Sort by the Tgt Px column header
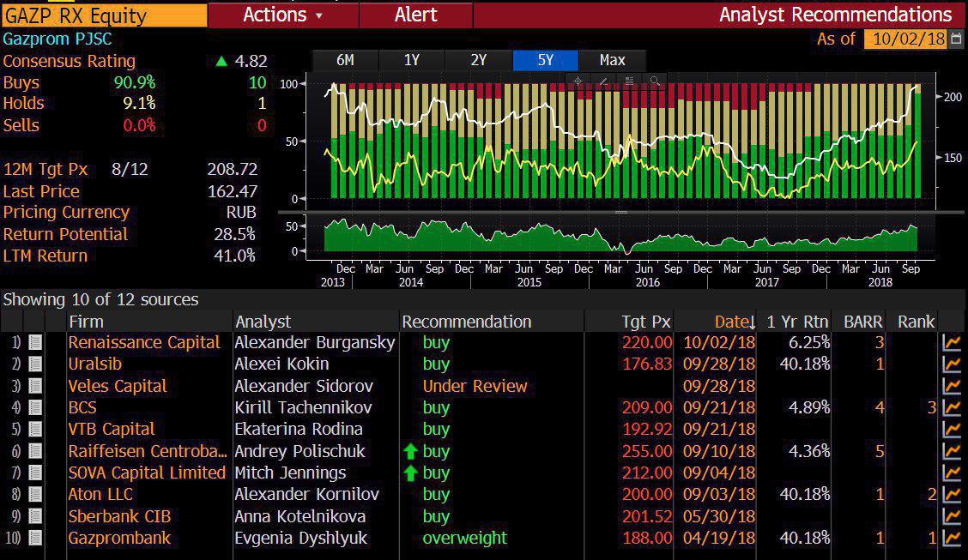968x560 pixels. (x=645, y=322)
